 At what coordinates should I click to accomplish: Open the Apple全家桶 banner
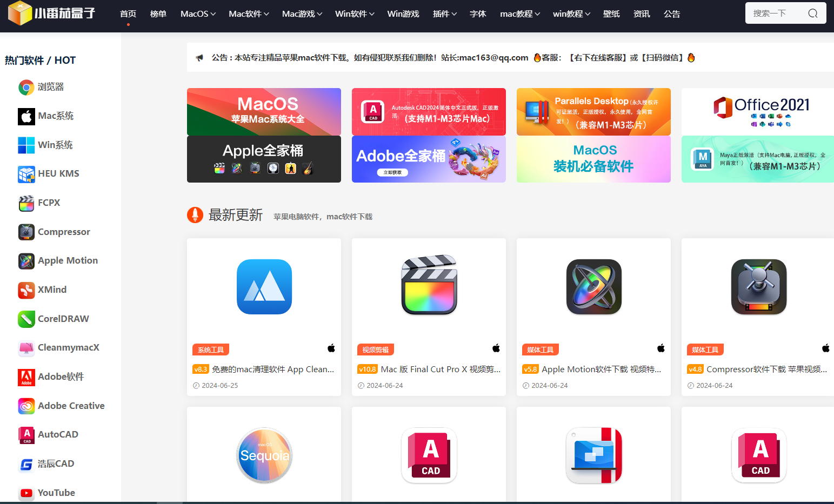click(x=264, y=159)
